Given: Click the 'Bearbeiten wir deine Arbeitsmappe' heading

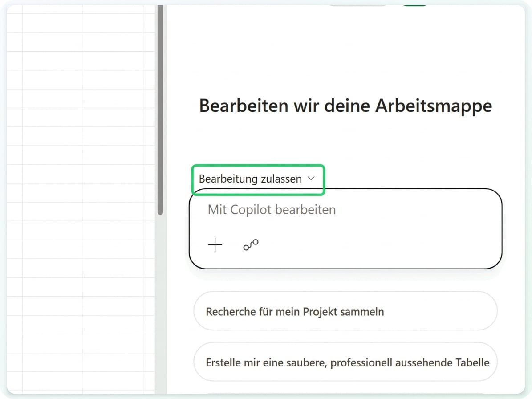Looking at the screenshot, I should [345, 106].
